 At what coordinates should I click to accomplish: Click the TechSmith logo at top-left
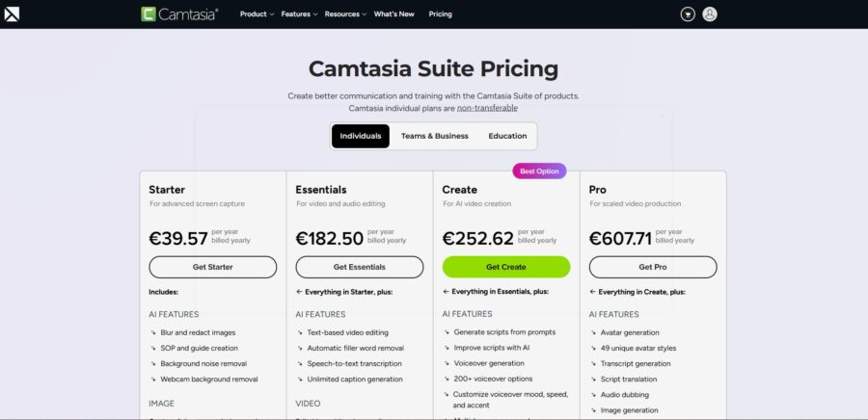[x=12, y=13]
